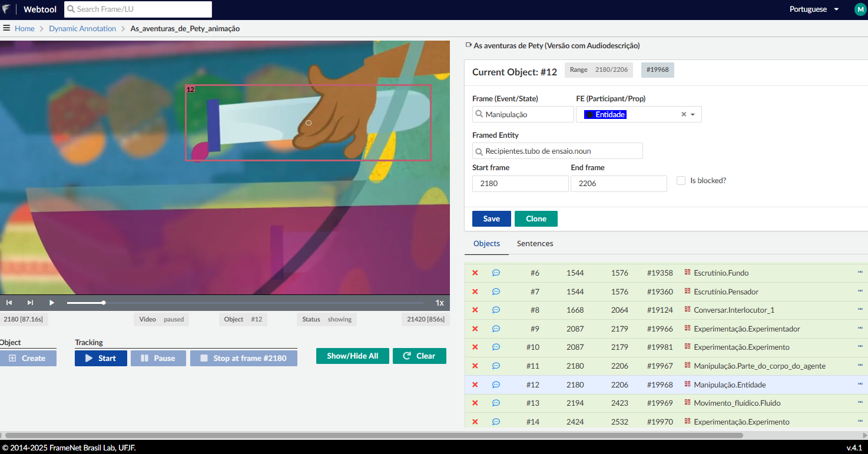
Task: Select the Objects tab
Action: coord(486,243)
